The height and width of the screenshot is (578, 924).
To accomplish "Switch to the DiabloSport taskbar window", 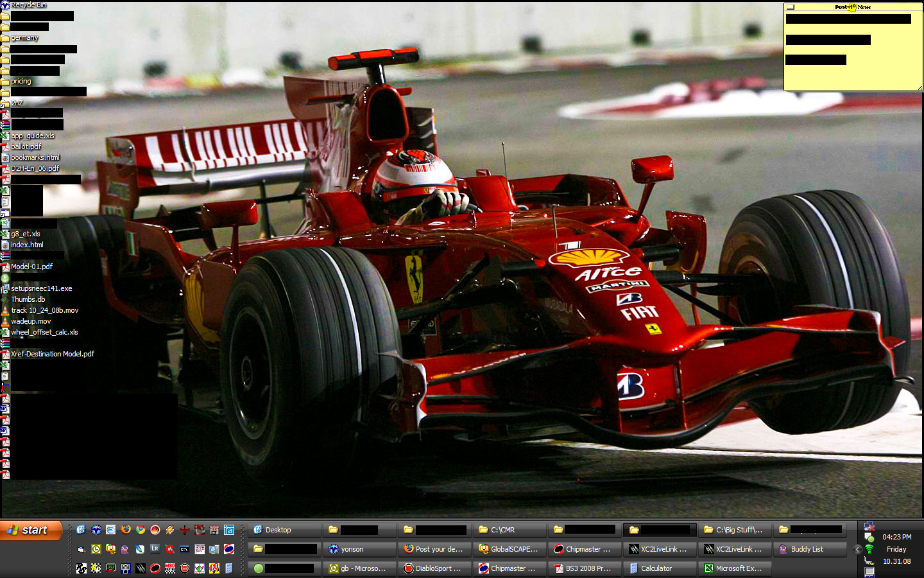I will click(x=434, y=569).
